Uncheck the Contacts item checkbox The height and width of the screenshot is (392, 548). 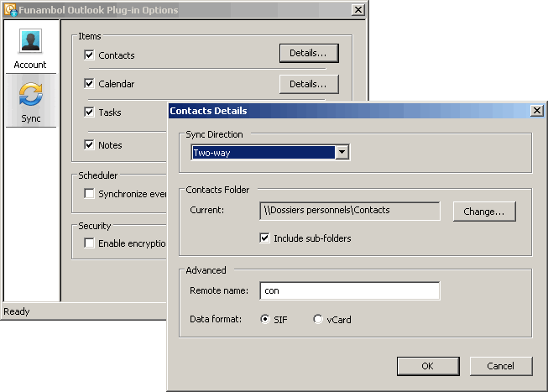click(x=90, y=55)
